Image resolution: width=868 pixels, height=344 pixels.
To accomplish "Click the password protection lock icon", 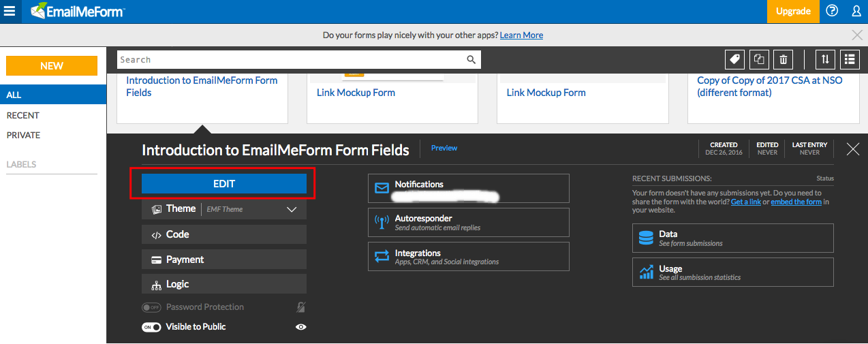I will tap(300, 307).
